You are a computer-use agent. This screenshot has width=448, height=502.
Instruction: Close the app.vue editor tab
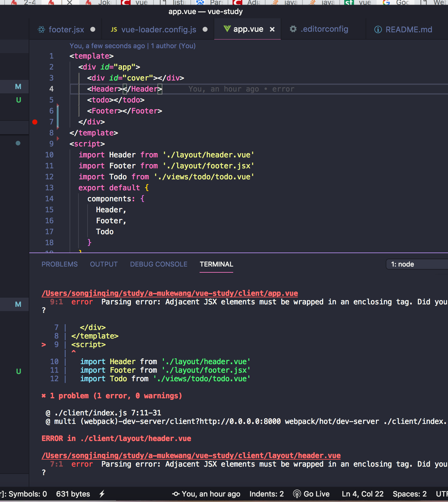272,29
